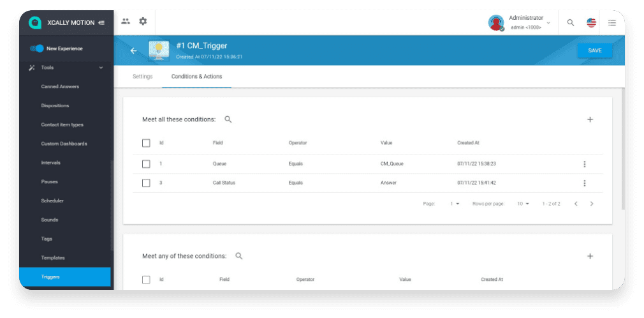Image resolution: width=644 pixels, height=318 pixels.
Task: Open the settings gear icon in top bar
Action: tap(143, 22)
